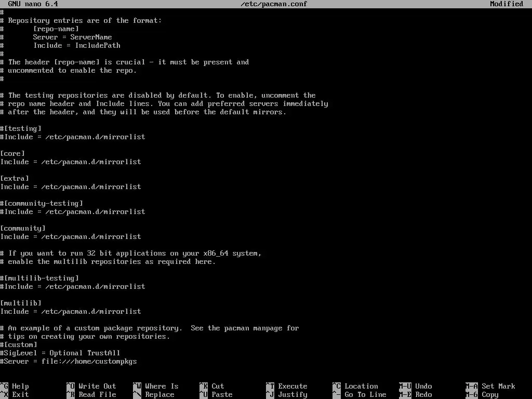The width and height of the screenshot is (532, 399).
Task: Click the M-A Set Mark shortcut
Action: (490, 386)
